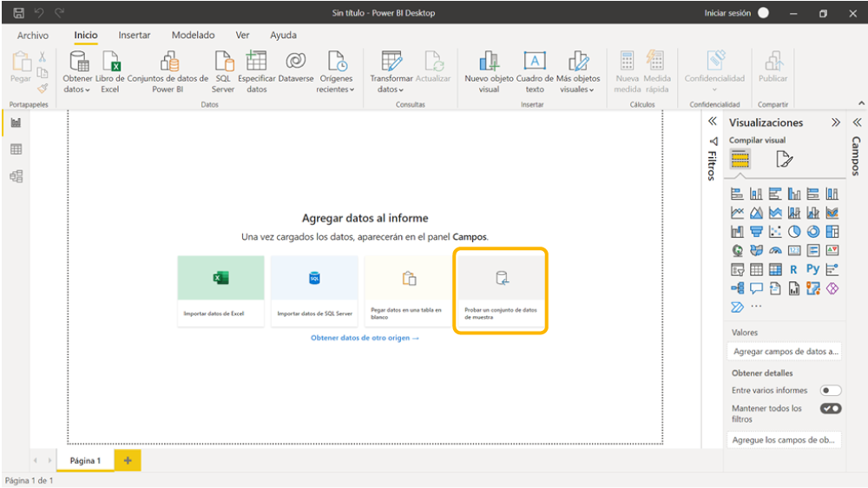Toggle Entre varios informes switch

point(831,391)
